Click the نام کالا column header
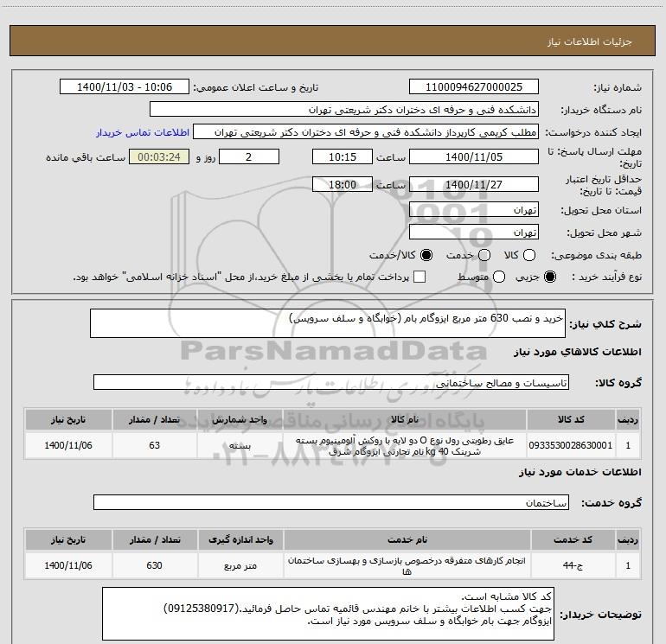 [x=405, y=419]
